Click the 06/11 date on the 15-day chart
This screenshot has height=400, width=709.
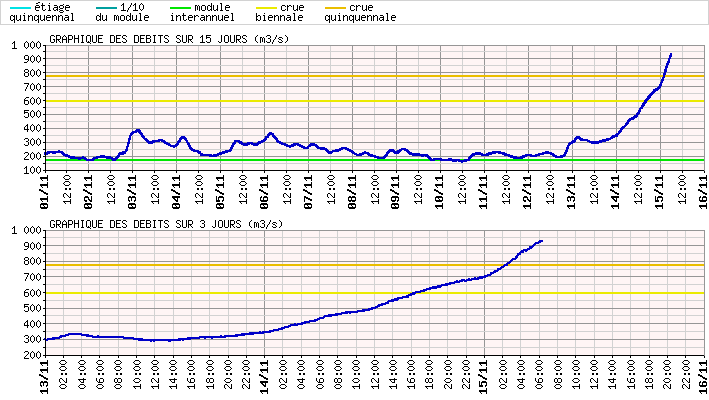(x=264, y=193)
